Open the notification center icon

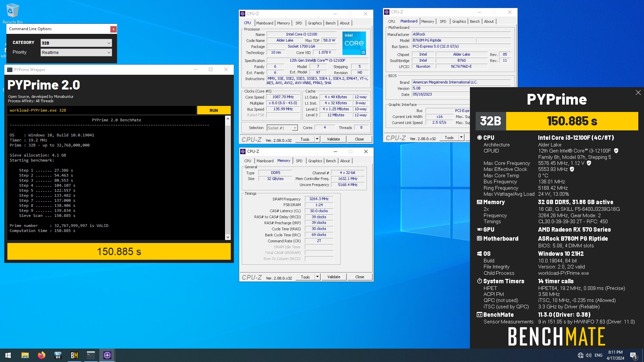(633, 355)
